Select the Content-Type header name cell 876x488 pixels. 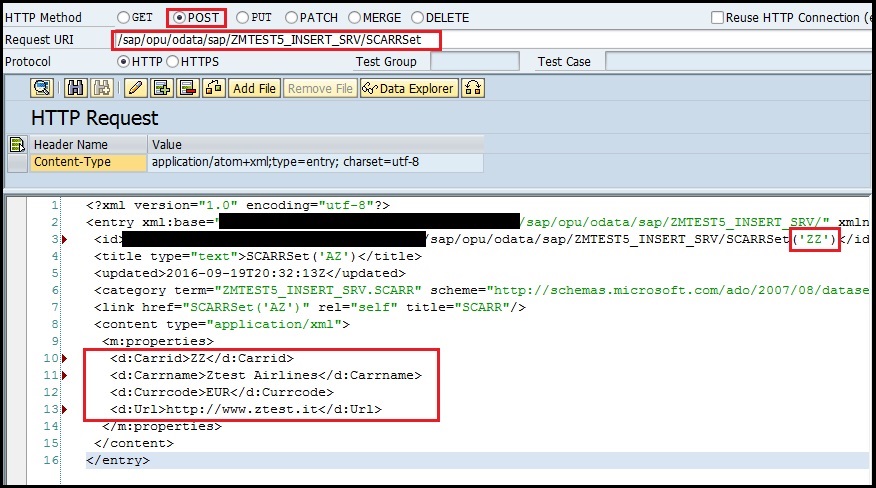(x=88, y=162)
